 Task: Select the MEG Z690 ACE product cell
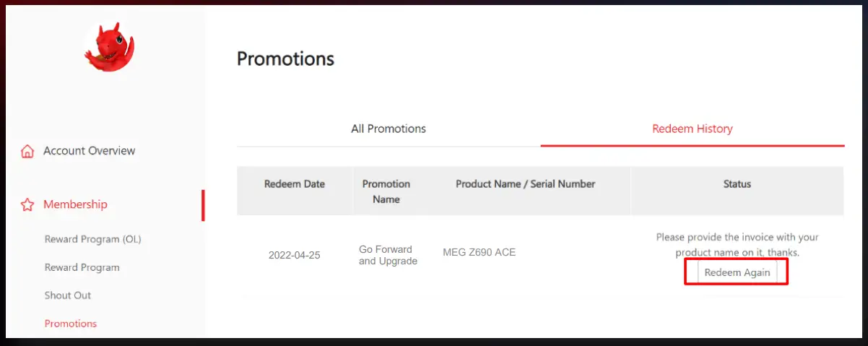pos(479,253)
